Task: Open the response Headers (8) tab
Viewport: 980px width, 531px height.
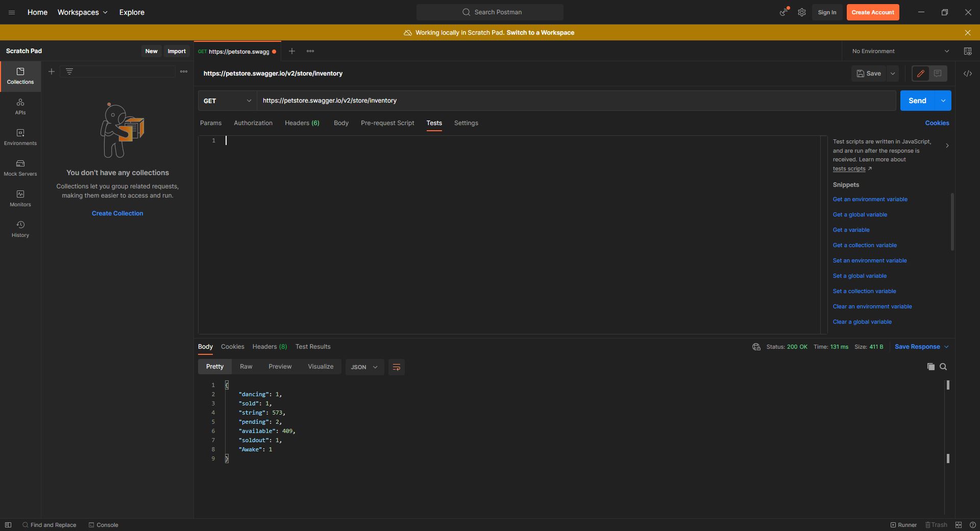Action: point(269,347)
